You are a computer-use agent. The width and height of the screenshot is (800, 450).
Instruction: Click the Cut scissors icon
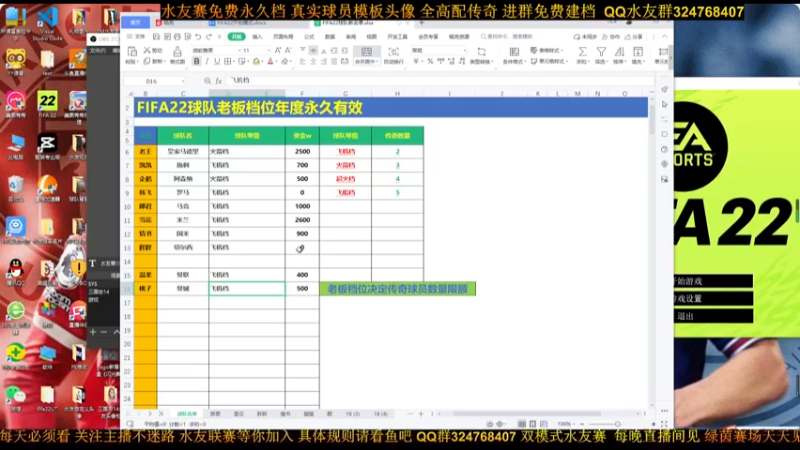tap(146, 50)
